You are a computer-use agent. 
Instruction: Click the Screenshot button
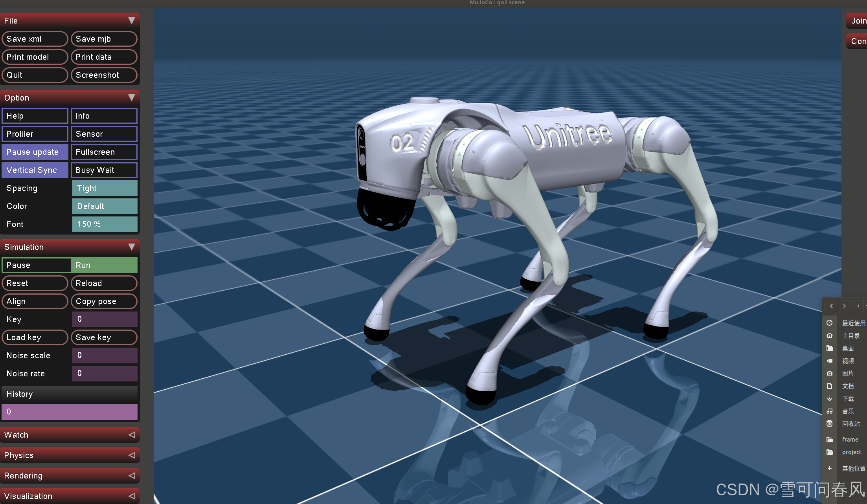(104, 75)
